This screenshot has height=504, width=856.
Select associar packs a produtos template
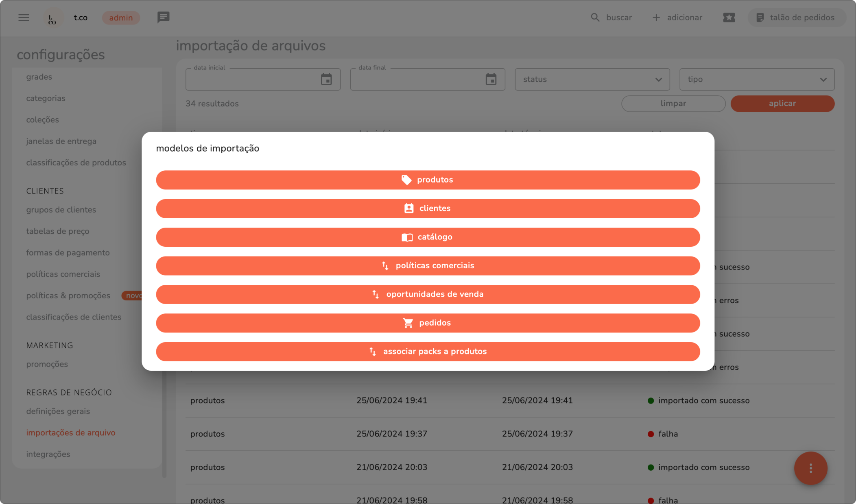[428, 352]
